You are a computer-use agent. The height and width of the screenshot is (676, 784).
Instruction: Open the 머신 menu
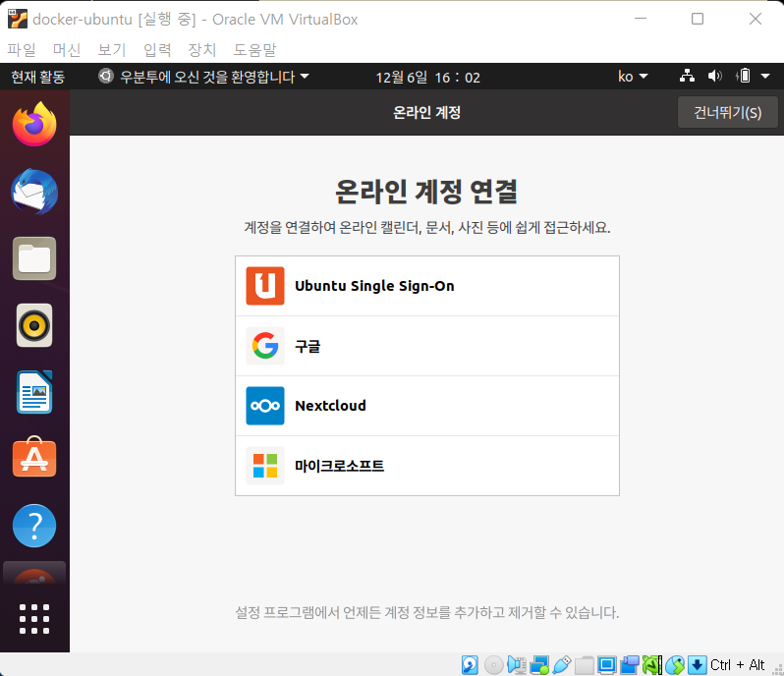click(x=67, y=49)
